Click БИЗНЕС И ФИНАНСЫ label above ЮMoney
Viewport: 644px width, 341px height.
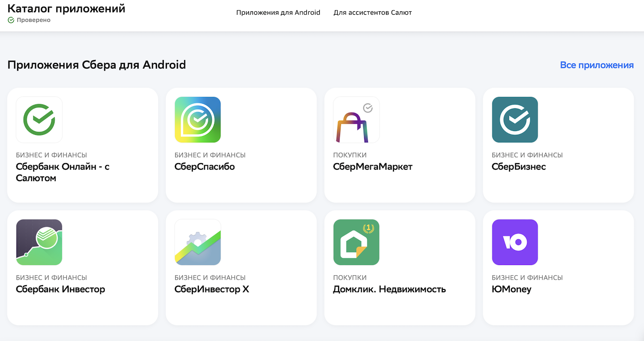[x=528, y=278]
